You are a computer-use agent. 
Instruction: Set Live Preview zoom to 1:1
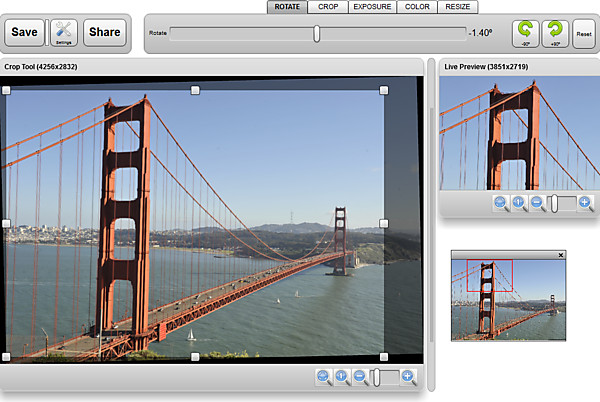[x=519, y=203]
